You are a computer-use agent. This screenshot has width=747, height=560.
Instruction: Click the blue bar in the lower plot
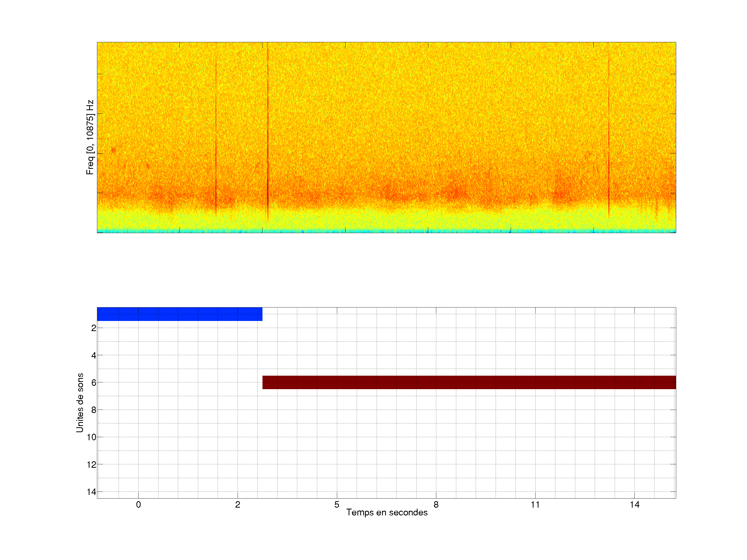pyautogui.click(x=179, y=314)
